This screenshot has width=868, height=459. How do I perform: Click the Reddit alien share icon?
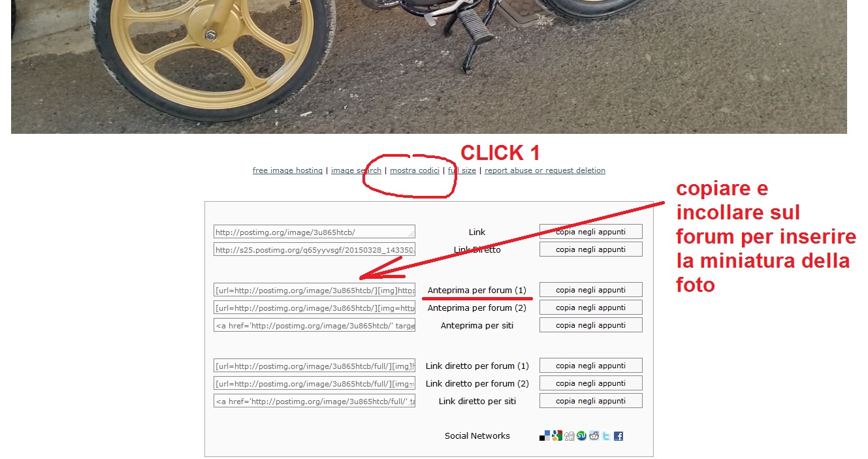pos(594,435)
